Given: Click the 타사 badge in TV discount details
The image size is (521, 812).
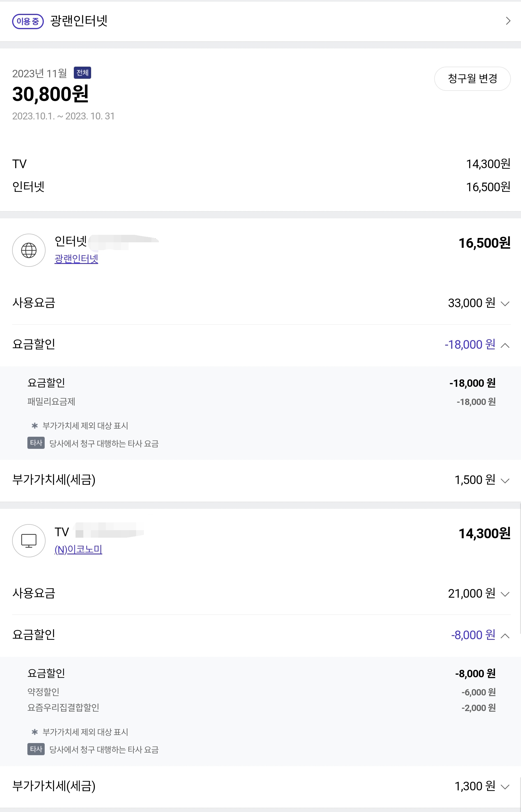Looking at the screenshot, I should [36, 749].
